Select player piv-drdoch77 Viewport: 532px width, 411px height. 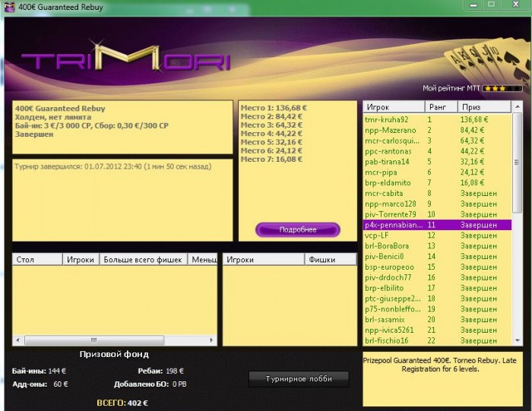click(x=437, y=277)
